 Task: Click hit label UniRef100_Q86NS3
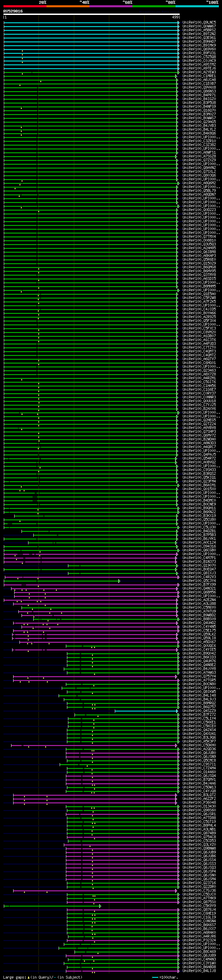click(x=199, y=91)
